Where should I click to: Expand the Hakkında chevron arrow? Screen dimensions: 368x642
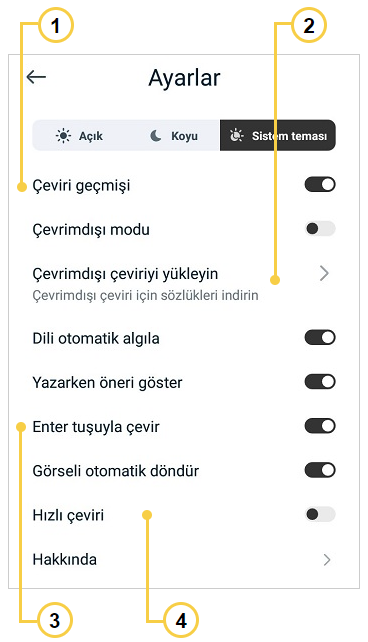pos(326,560)
